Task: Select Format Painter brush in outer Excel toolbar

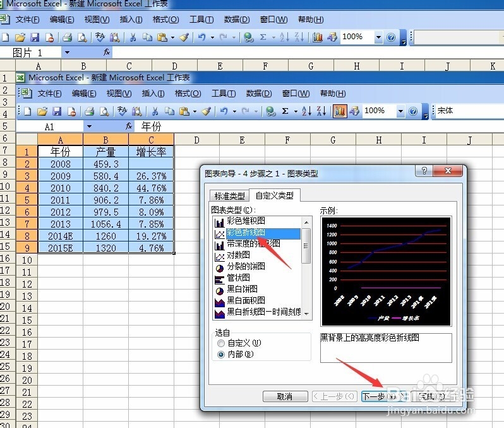Action: click(184, 37)
